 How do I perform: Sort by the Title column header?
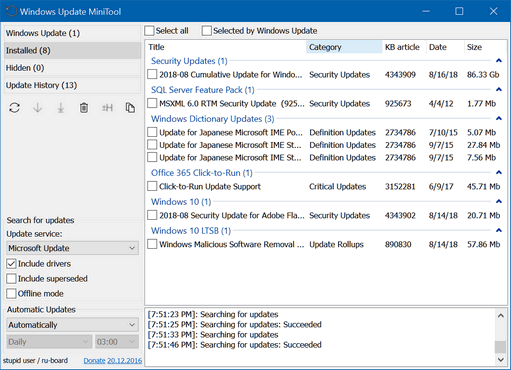226,47
